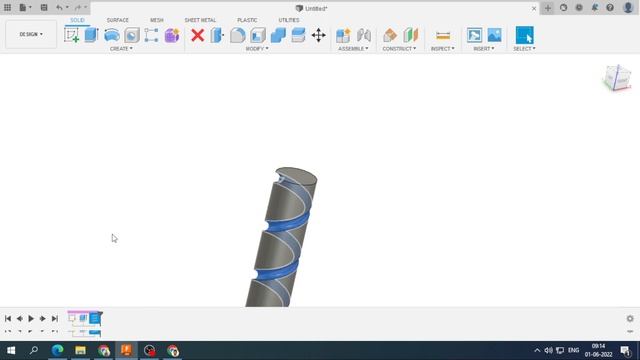
Task: Click the New Component icon
Action: [343, 35]
